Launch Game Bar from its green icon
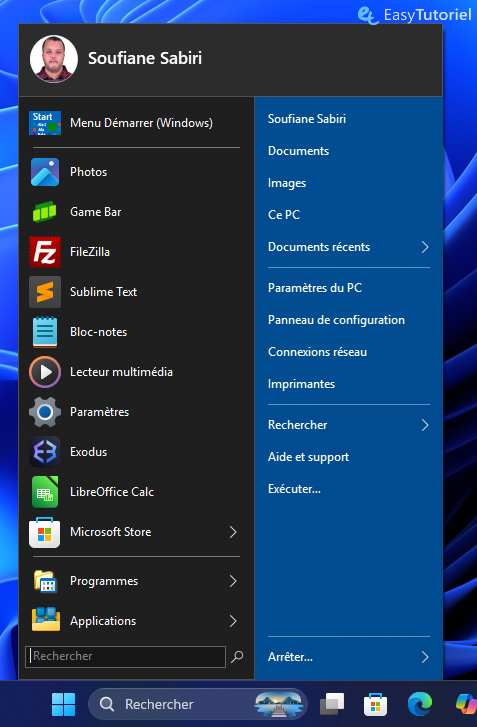 pos(45,212)
